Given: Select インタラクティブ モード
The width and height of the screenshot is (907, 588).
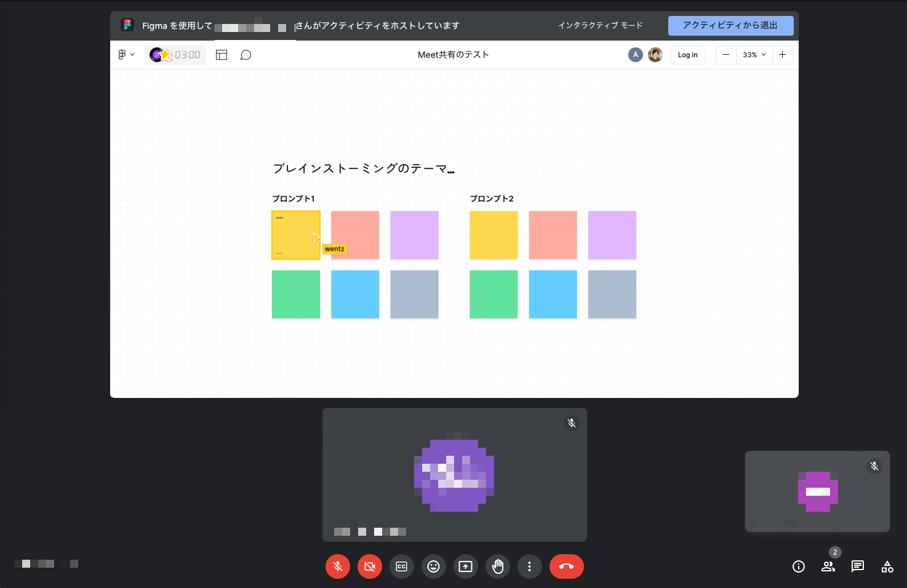Looking at the screenshot, I should point(600,25).
